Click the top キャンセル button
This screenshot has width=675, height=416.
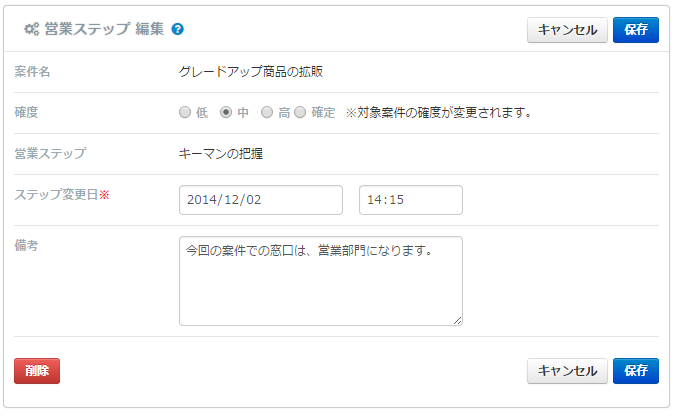[567, 30]
